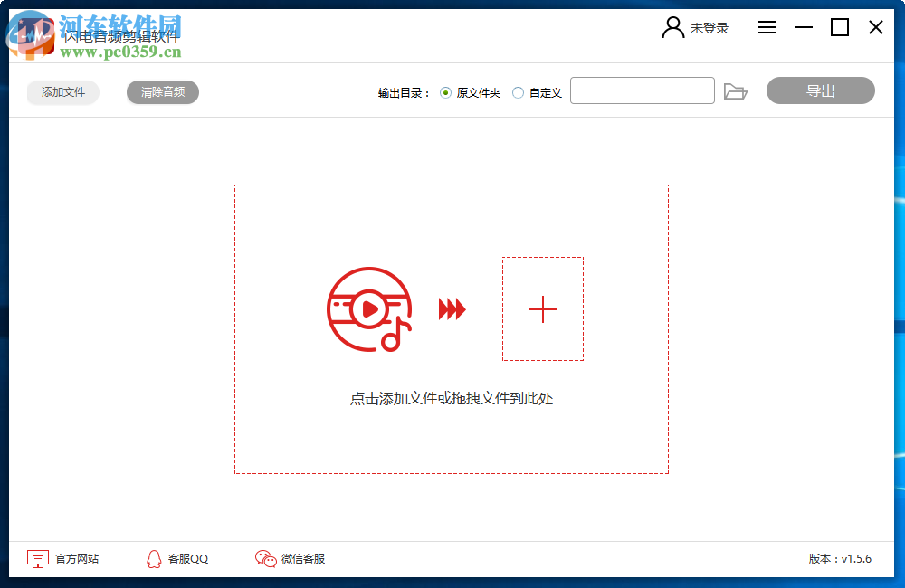Click the 导出 export button
This screenshot has width=905, height=588.
coord(820,90)
